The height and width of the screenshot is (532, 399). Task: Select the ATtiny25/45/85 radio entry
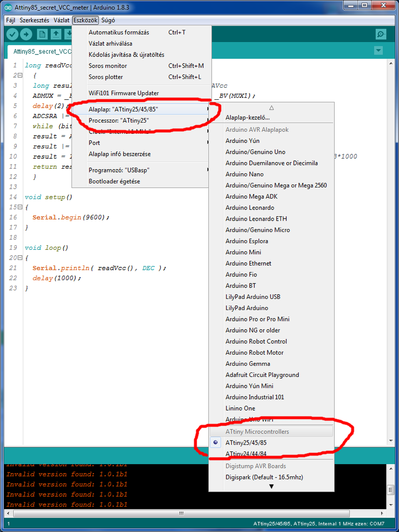pos(271,443)
